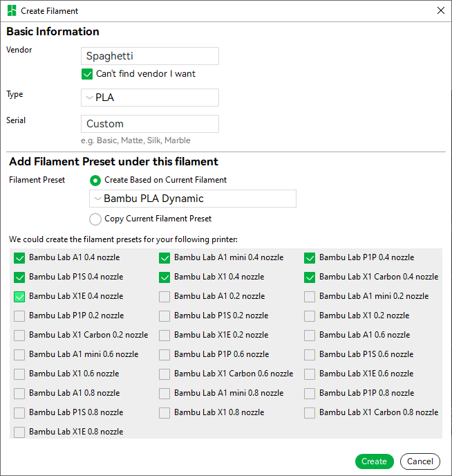Uncheck Bambu Lab P1S 0.4 nozzle
Screen dimensions: 452x476
click(x=19, y=277)
